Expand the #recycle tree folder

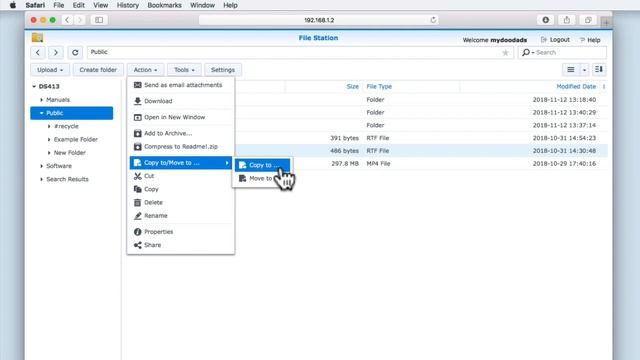coord(49,126)
